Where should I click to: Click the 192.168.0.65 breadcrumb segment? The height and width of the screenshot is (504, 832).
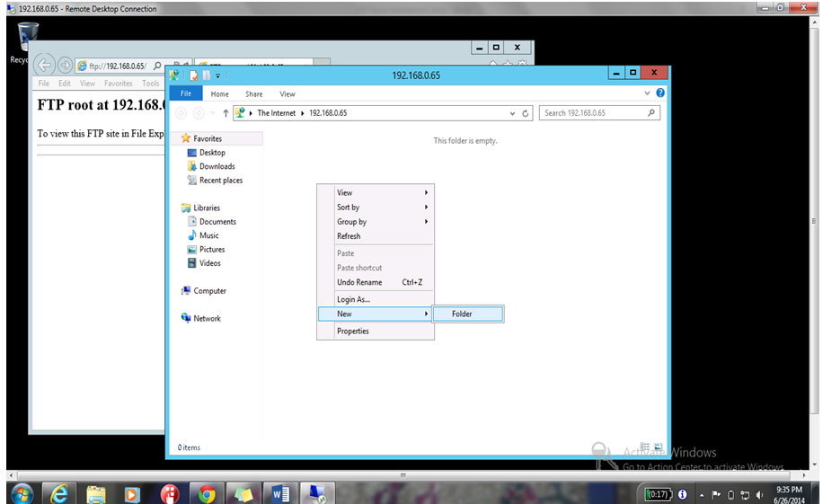pos(328,113)
